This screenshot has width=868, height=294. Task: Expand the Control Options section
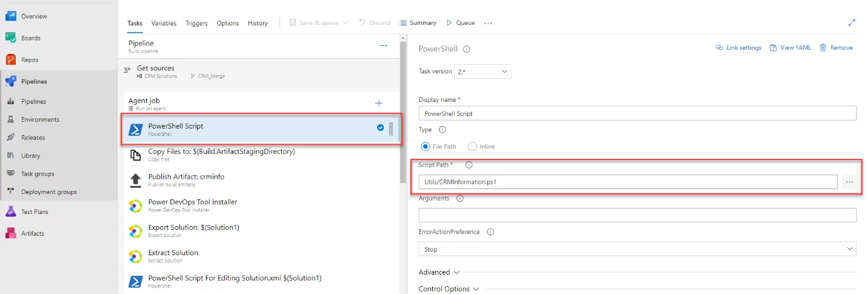449,289
